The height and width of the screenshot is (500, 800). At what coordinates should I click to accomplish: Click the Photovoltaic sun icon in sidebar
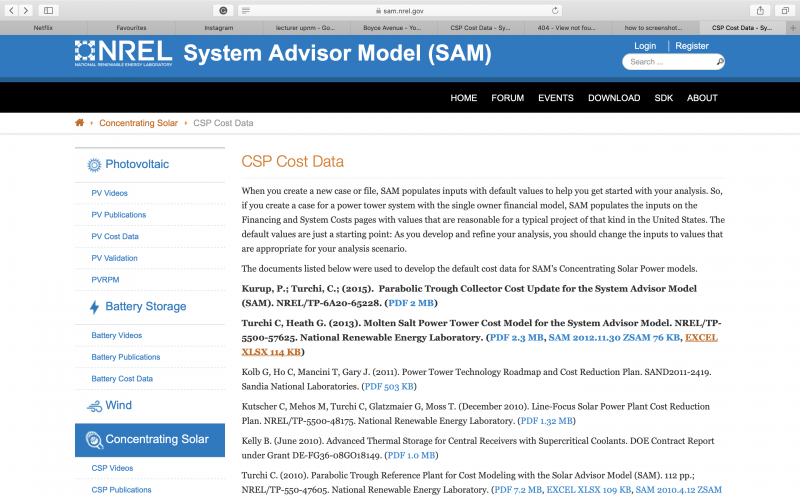click(x=94, y=165)
